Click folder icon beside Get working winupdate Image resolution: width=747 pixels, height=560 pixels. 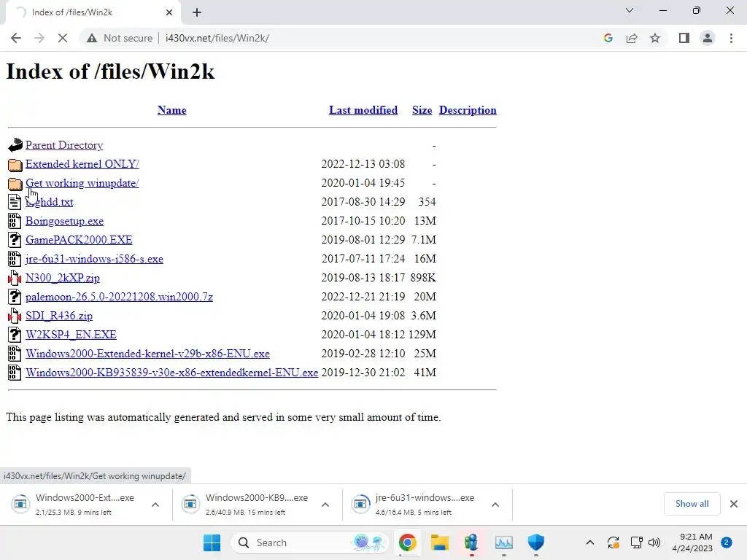click(15, 184)
